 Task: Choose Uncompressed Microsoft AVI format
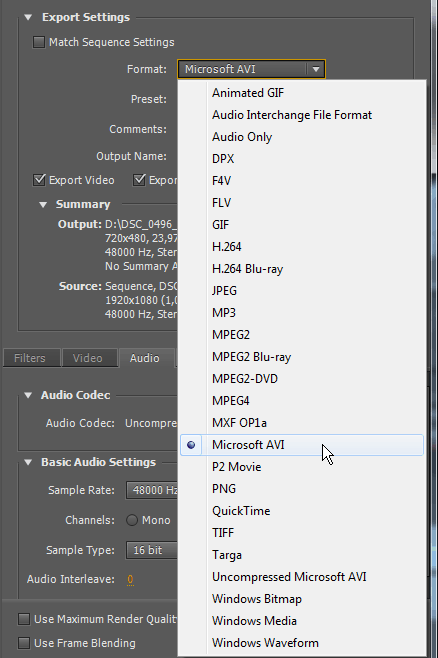[302, 577]
